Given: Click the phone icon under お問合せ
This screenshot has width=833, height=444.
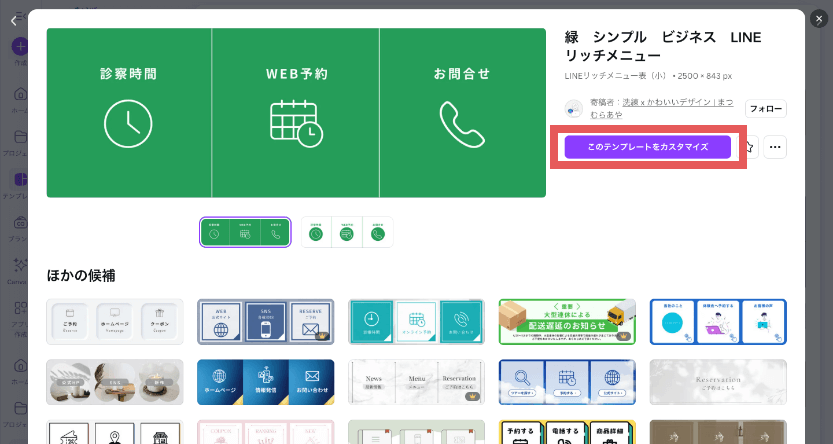Looking at the screenshot, I should 462,122.
